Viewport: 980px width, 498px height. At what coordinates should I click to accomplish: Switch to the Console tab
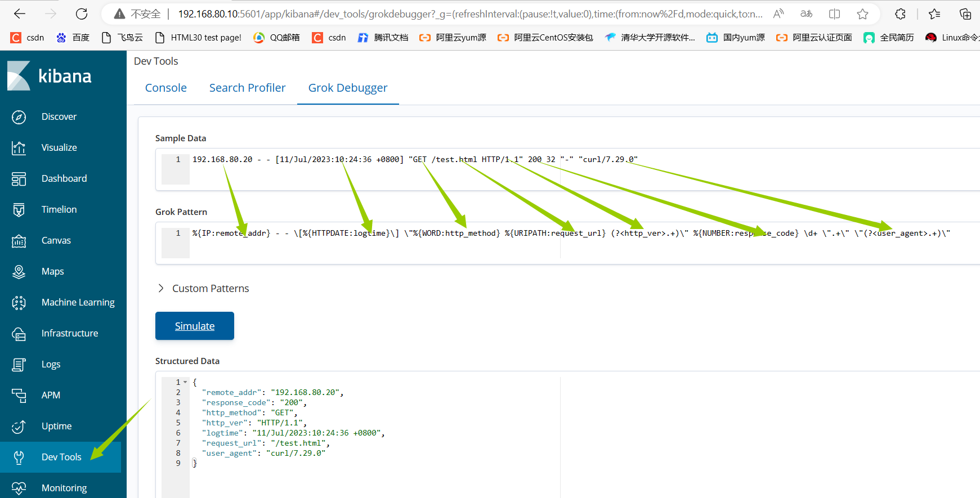[166, 88]
